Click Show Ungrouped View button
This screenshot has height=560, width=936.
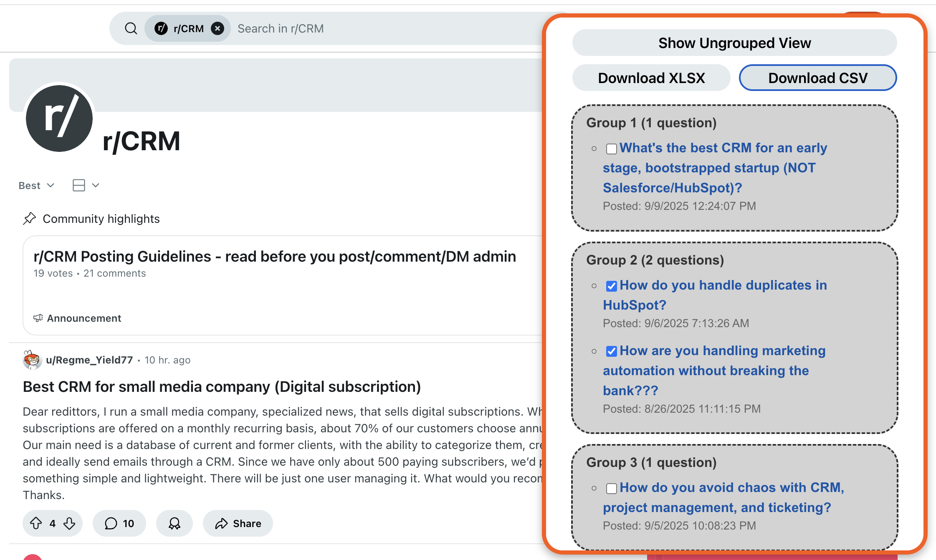(x=734, y=43)
